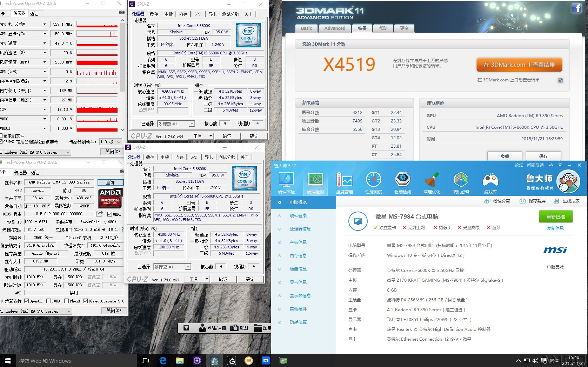Click 登陆/注册 user icon in floating toolbar
Image resolution: width=588 pixels, height=367 pixels.
tap(202, 328)
